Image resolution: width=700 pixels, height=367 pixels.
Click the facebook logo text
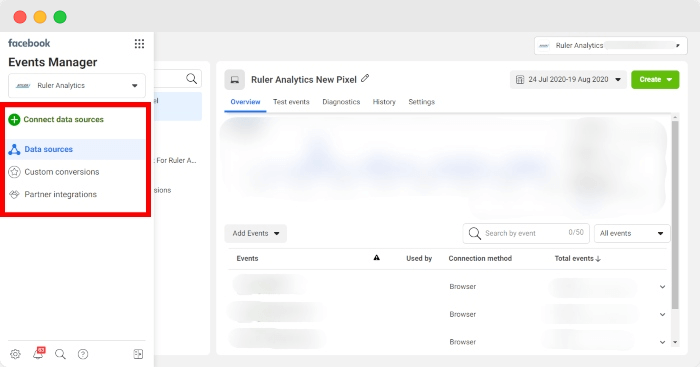click(x=29, y=43)
